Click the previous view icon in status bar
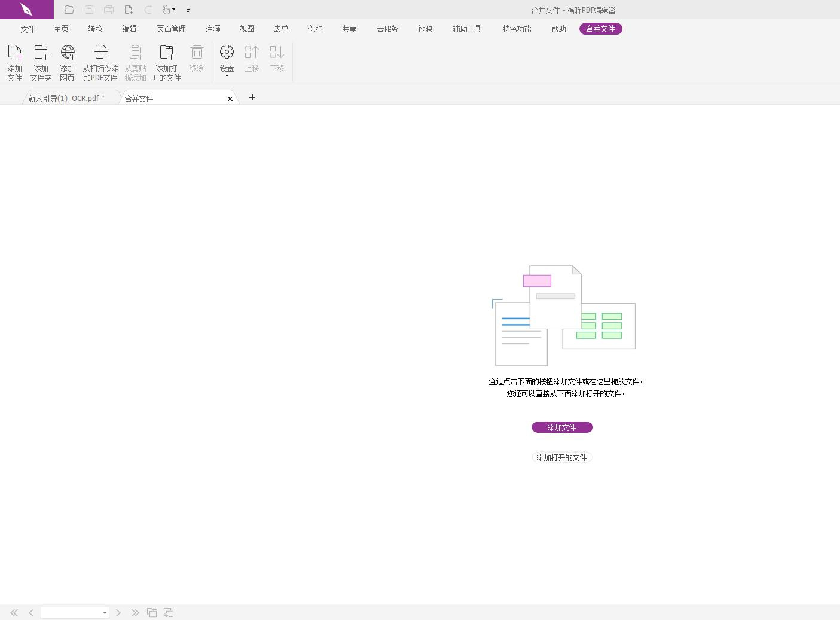Image resolution: width=840 pixels, height=620 pixels. [x=152, y=613]
